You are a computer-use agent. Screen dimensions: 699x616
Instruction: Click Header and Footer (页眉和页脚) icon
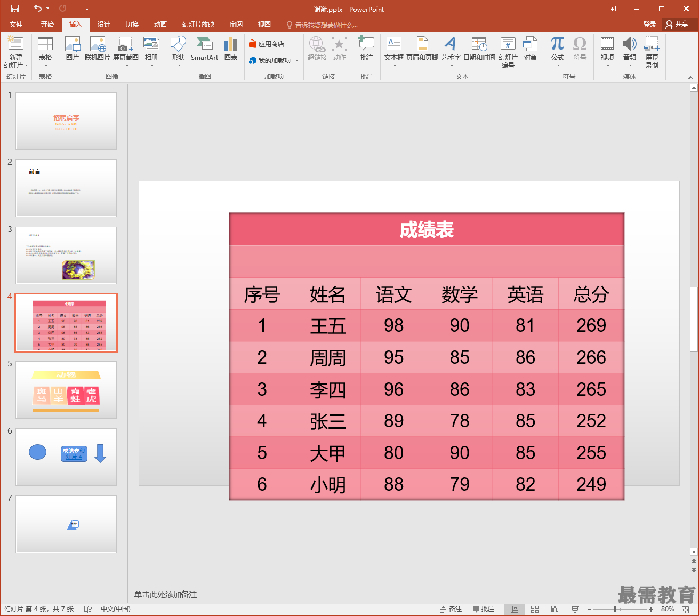coord(422,49)
